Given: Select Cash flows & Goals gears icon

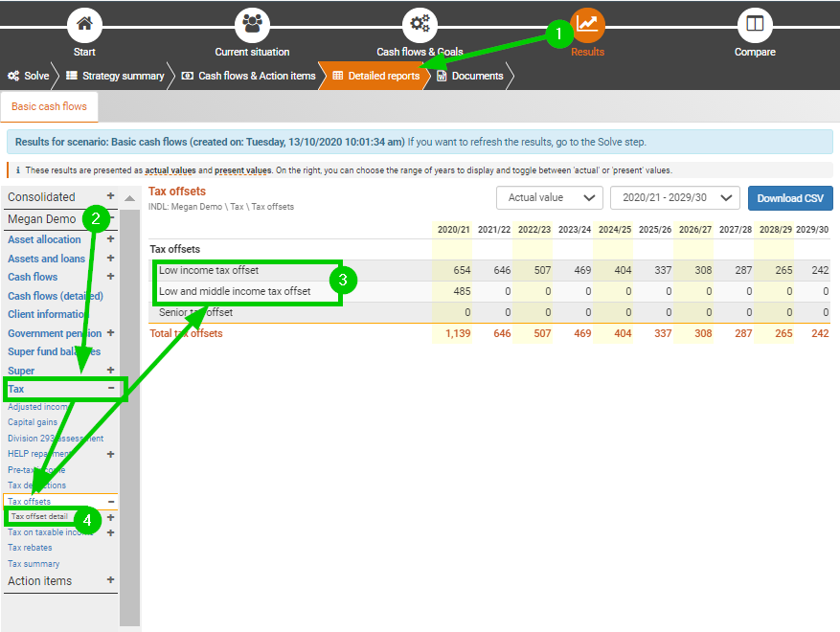Looking at the screenshot, I should [x=420, y=24].
